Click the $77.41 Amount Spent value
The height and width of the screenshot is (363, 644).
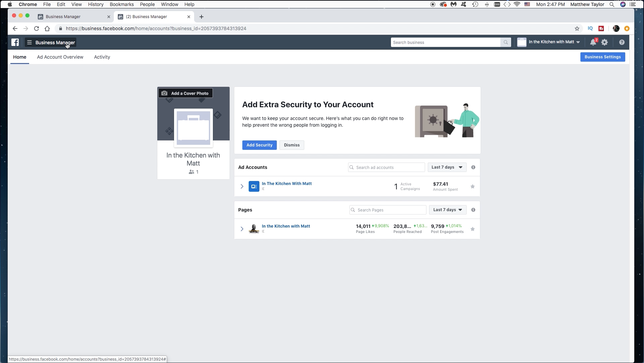440,184
